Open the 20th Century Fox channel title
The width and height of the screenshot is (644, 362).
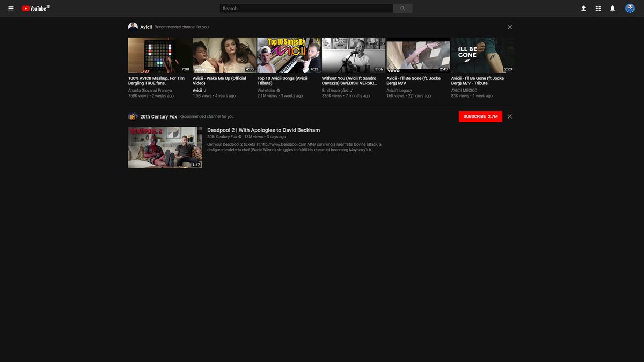click(158, 116)
